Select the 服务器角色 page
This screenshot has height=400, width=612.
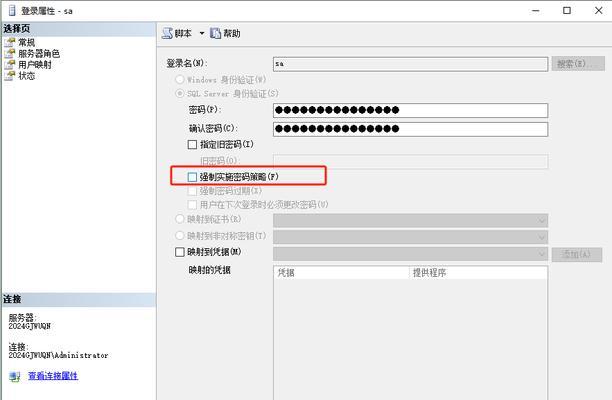pos(39,53)
